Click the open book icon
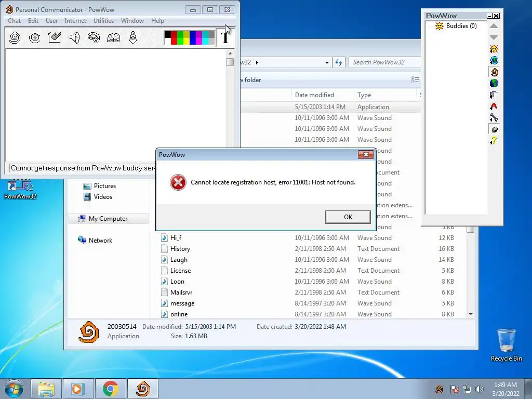The height and width of the screenshot is (399, 532). [113, 37]
